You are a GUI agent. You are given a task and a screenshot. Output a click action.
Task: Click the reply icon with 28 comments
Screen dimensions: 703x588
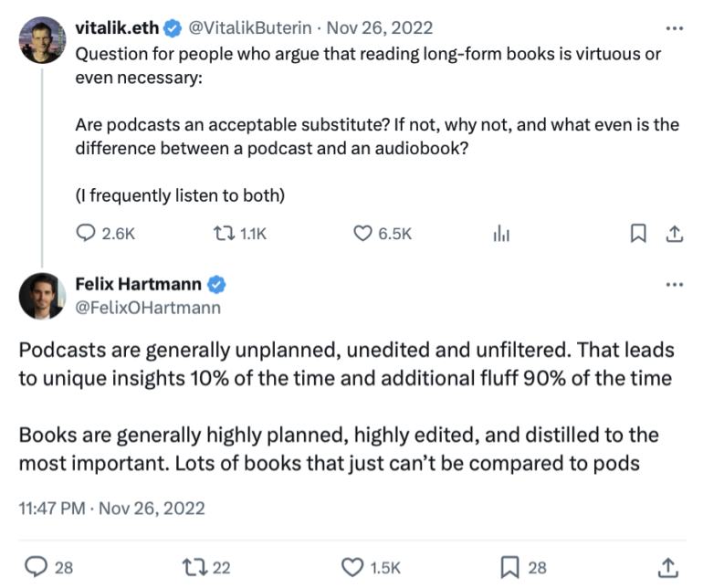(x=36, y=567)
